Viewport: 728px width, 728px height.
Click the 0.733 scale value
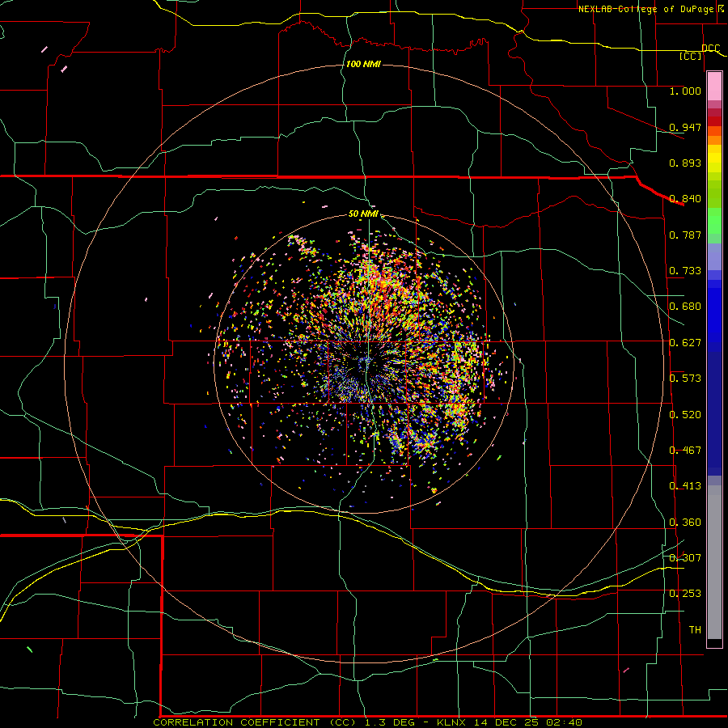coord(685,271)
